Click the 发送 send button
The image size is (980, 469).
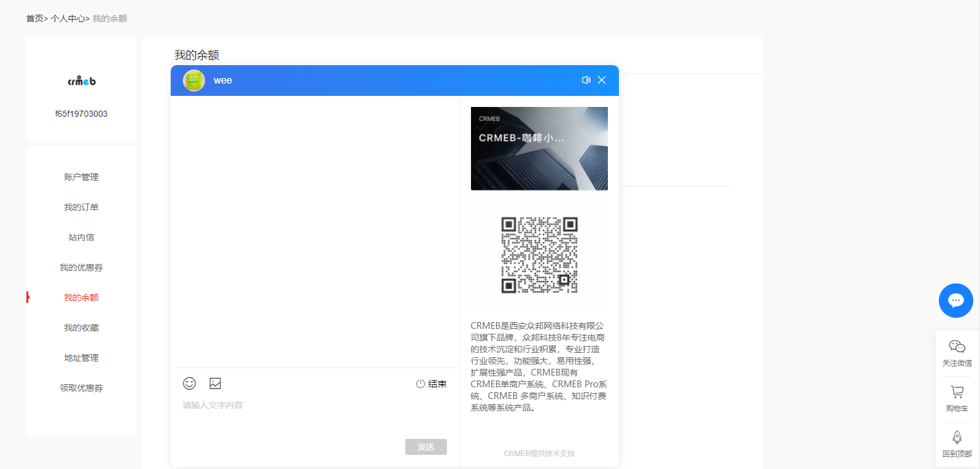point(426,447)
